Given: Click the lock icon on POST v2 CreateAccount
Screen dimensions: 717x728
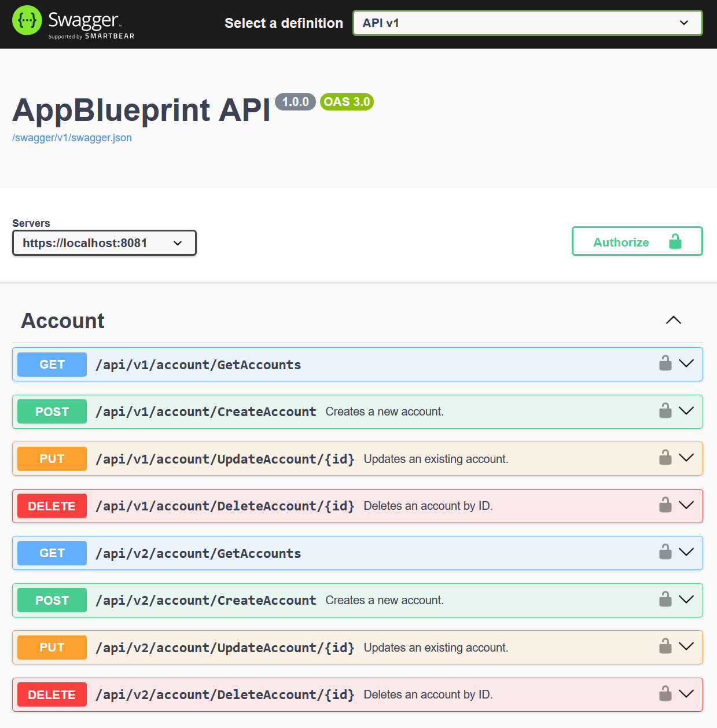Looking at the screenshot, I should click(x=665, y=600).
